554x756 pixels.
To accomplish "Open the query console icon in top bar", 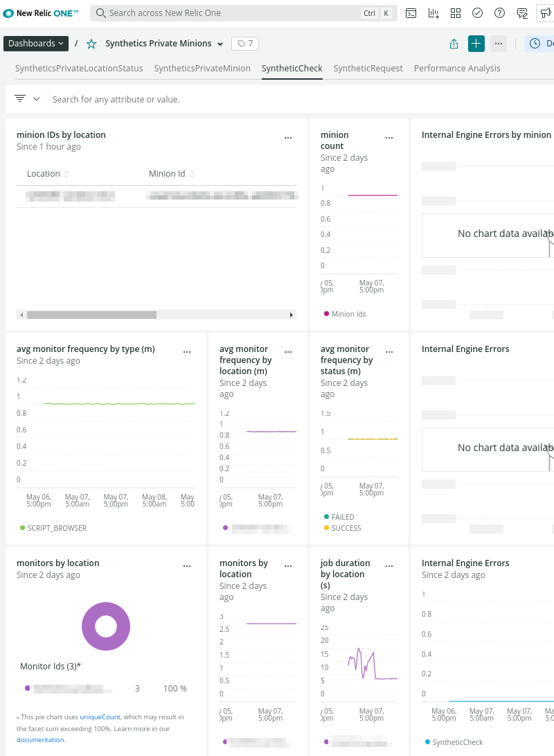I will click(411, 13).
